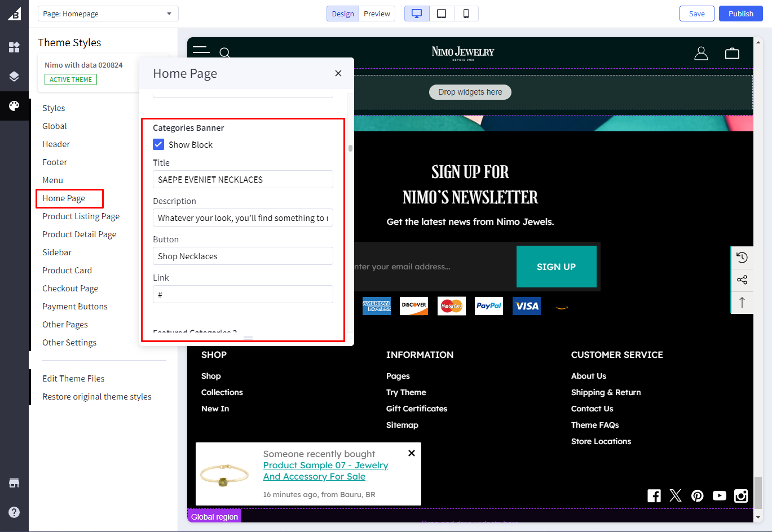
Task: Select Design mode toggle
Action: point(342,14)
